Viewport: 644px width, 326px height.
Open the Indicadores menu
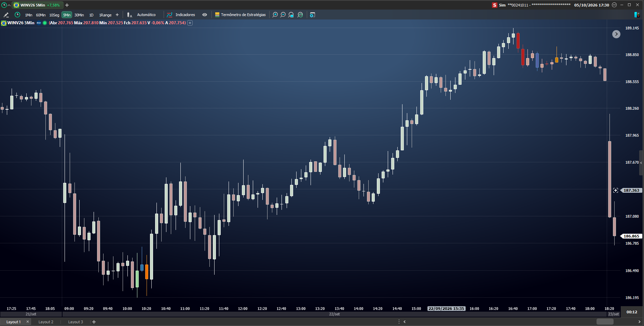(x=181, y=15)
